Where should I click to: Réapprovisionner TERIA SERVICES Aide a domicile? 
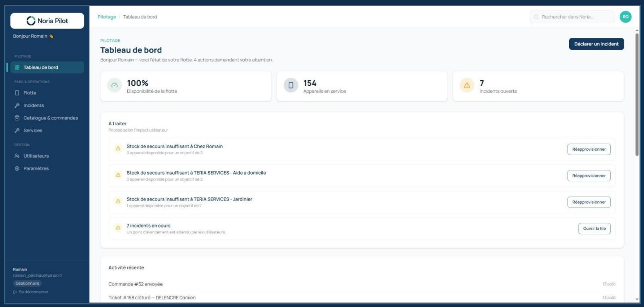click(589, 176)
